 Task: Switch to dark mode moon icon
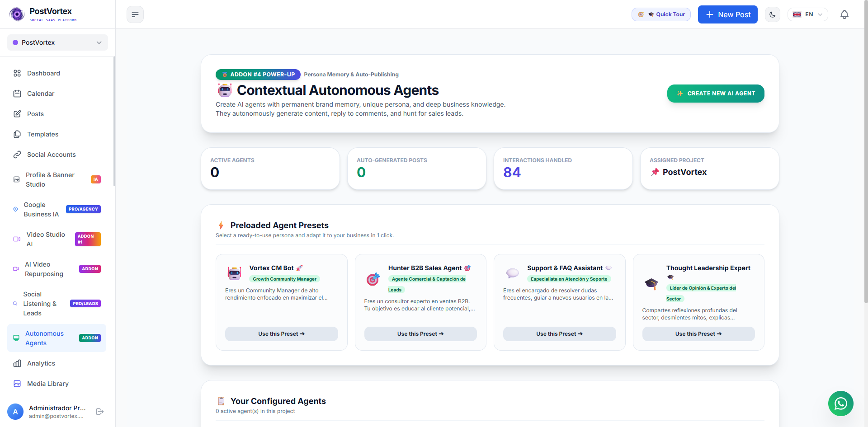(773, 14)
